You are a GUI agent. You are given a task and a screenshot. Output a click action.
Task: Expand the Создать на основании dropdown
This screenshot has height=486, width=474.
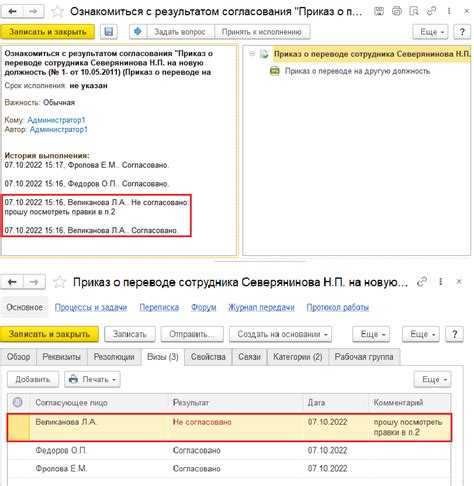[280, 334]
